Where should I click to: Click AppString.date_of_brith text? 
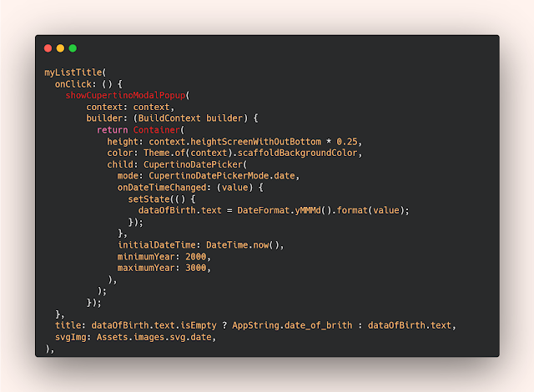292,325
